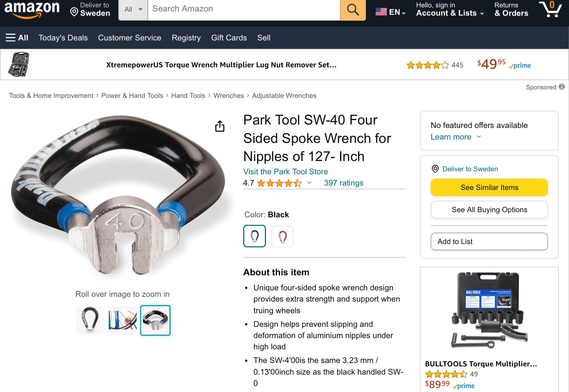The image size is (569, 392).
Task: Select the wheel truing usage thumbnail
Action: tap(122, 320)
